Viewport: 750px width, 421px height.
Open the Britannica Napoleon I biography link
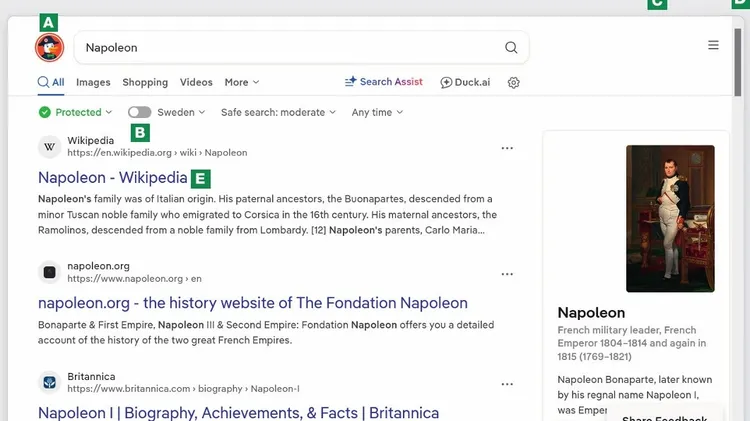238,412
